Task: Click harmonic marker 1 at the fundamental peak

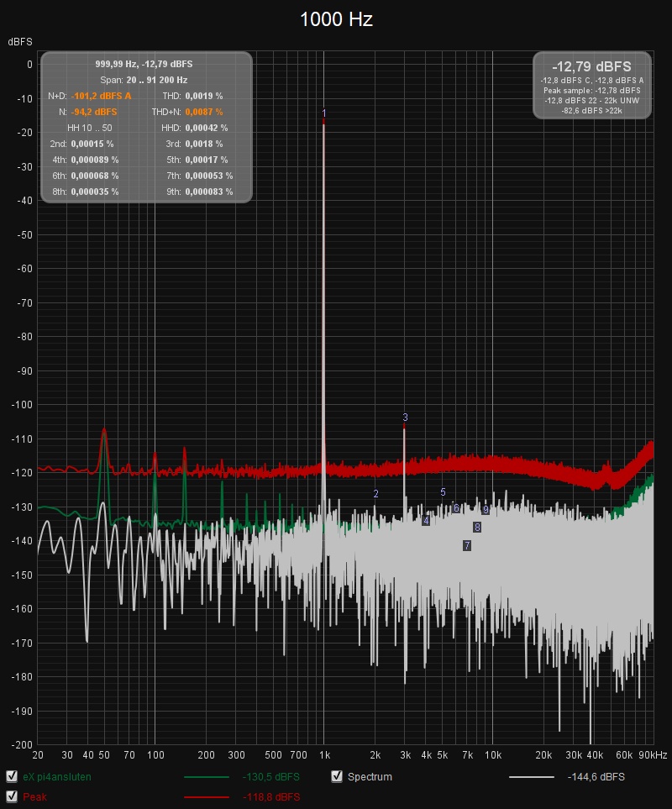Action: (x=324, y=113)
